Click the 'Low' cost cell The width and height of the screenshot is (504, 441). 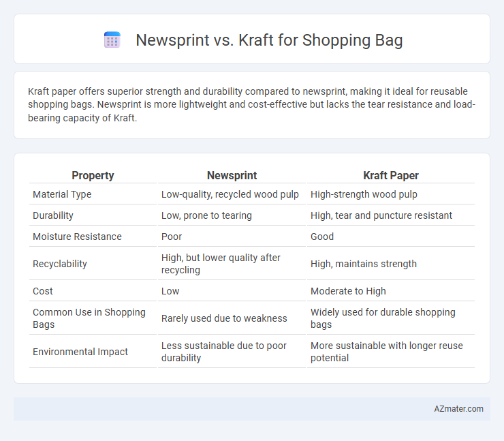coord(170,291)
